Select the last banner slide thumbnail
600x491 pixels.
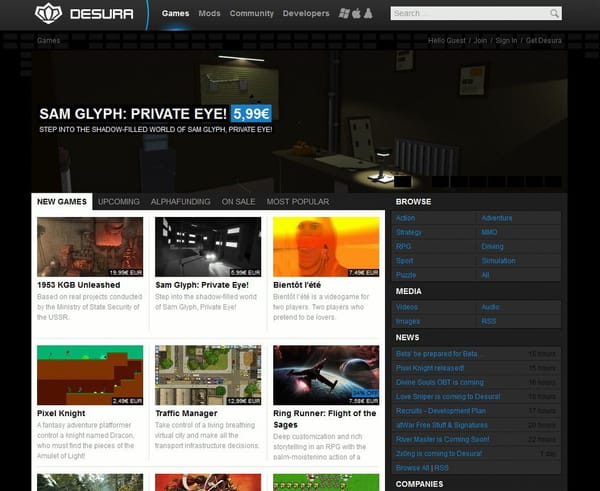(553, 181)
